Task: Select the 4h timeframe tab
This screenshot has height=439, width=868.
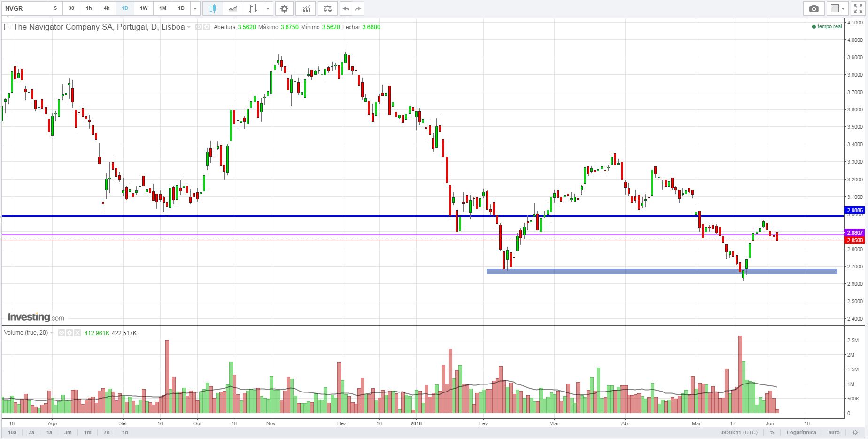Action: click(x=107, y=8)
